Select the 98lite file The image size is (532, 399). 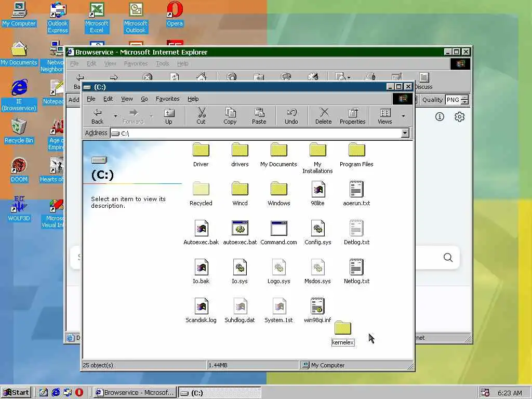click(317, 194)
